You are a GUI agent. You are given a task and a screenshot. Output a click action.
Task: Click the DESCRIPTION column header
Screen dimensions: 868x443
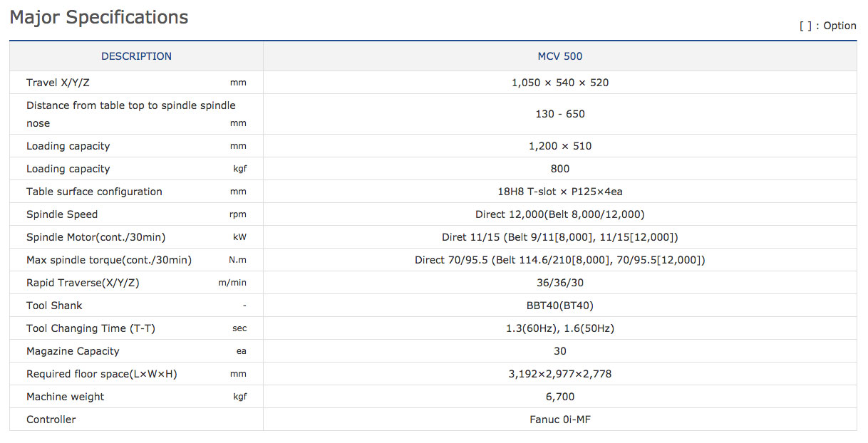[136, 56]
